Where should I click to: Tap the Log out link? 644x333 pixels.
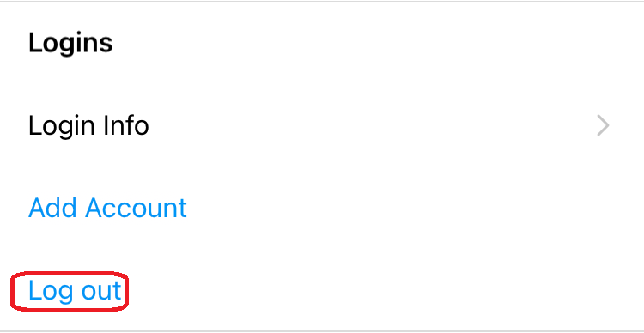[x=75, y=291]
